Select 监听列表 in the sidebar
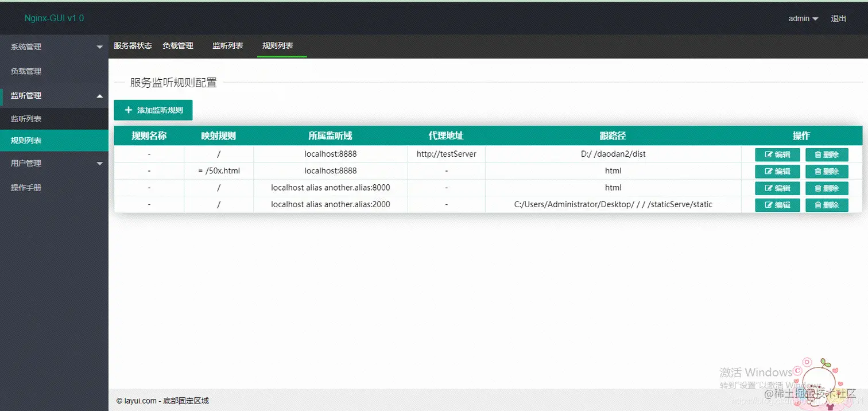868x411 pixels. 55,119
